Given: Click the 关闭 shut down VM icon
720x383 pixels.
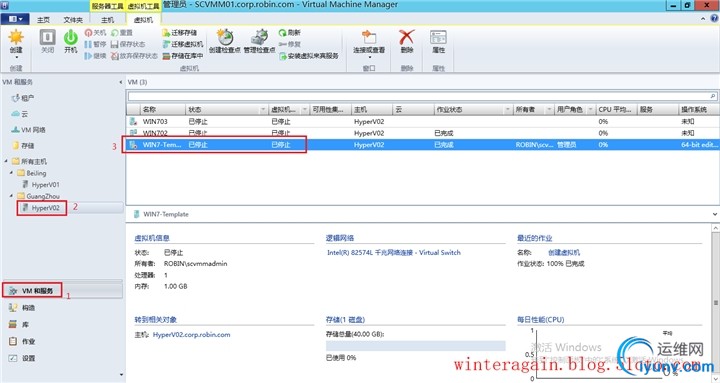Looking at the screenshot, I should coord(47,38).
